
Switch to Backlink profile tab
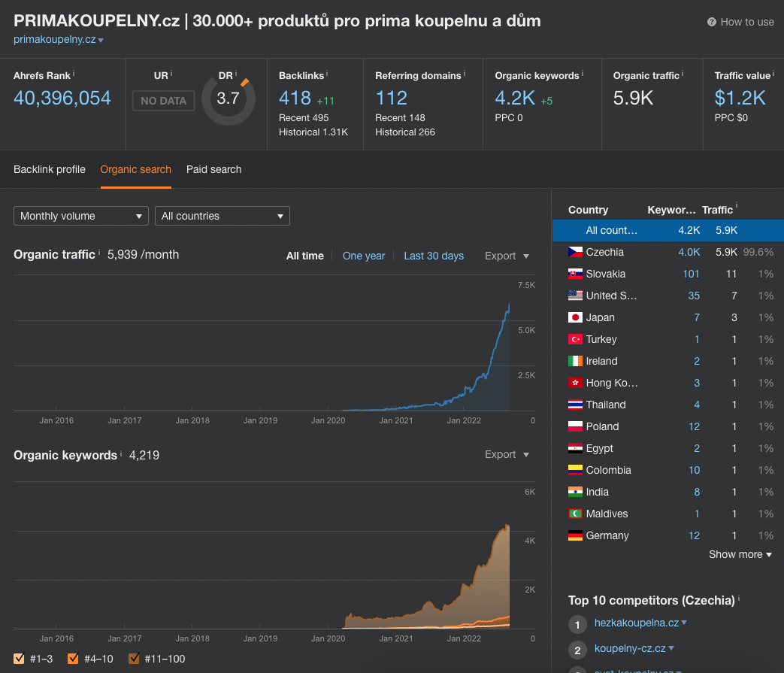tap(50, 169)
